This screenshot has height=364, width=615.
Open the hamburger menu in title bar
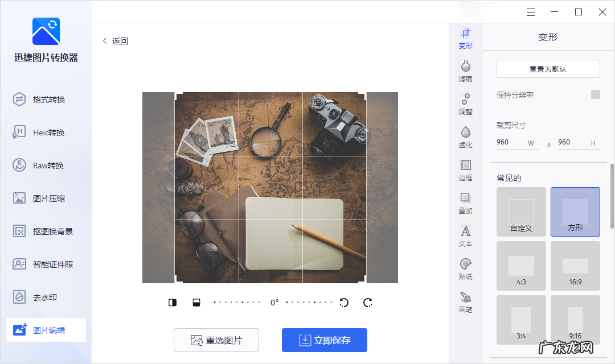coord(531,12)
